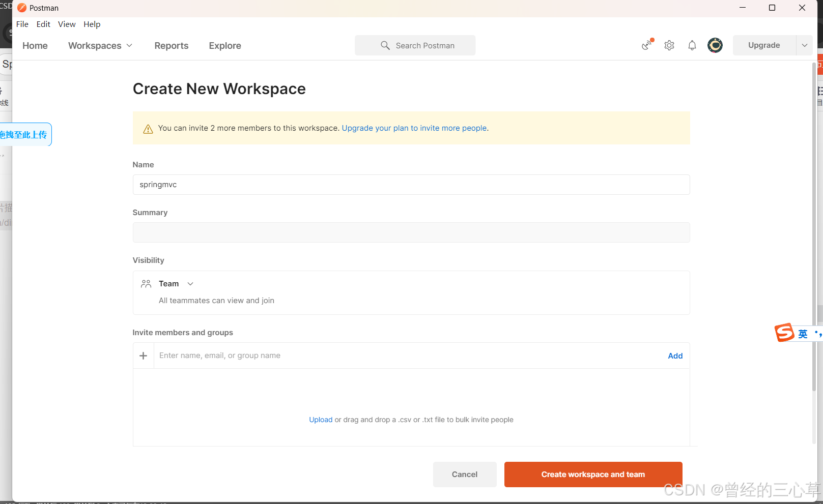This screenshot has height=504, width=823.
Task: Click the blue upload tab in background window
Action: (x=25, y=134)
